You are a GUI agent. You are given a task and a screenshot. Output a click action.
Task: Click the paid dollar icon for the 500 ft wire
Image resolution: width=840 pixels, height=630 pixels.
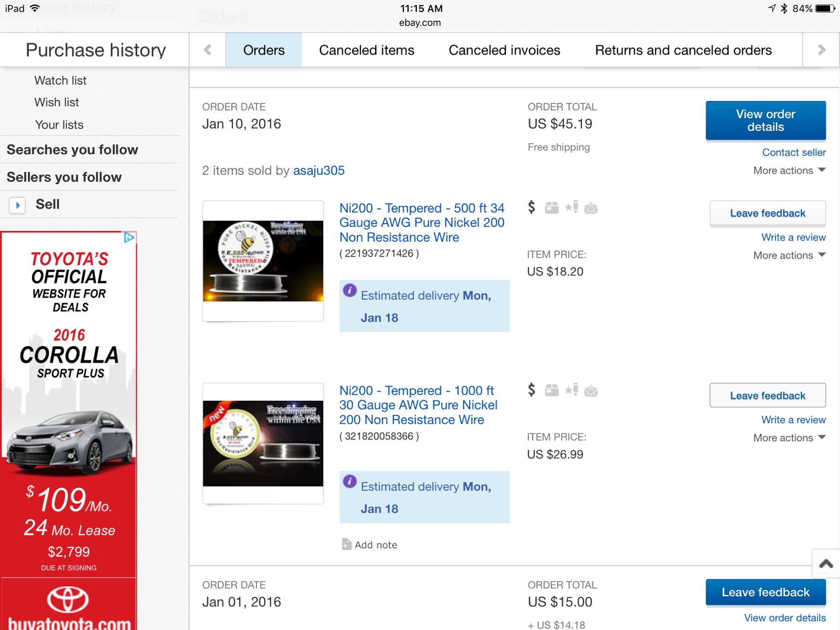pos(532,207)
